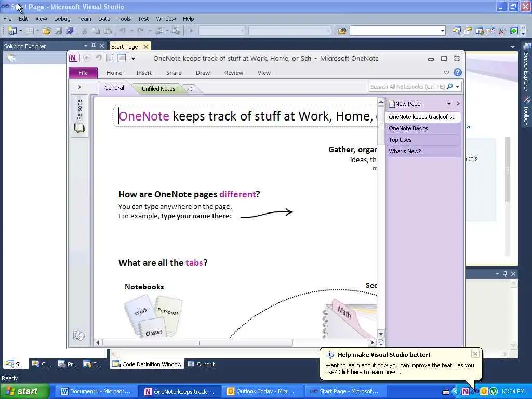
Task: Minimize the OneNote ribbon with caret
Action: coord(446,72)
